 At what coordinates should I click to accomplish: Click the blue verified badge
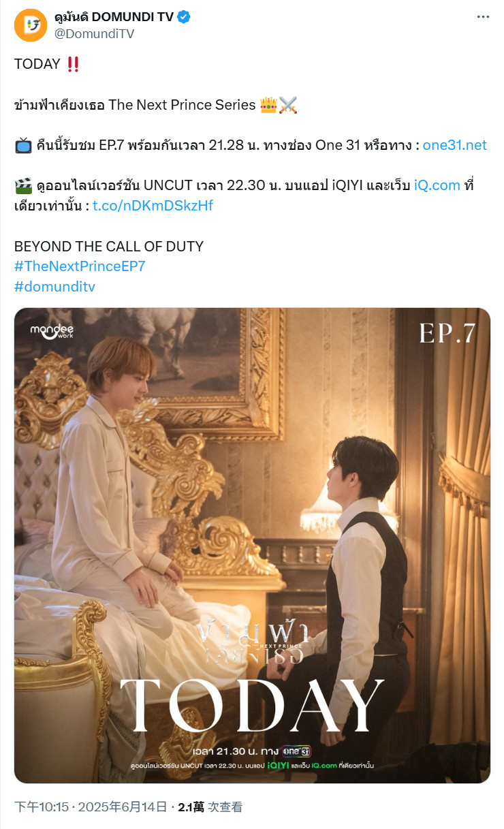click(x=184, y=18)
